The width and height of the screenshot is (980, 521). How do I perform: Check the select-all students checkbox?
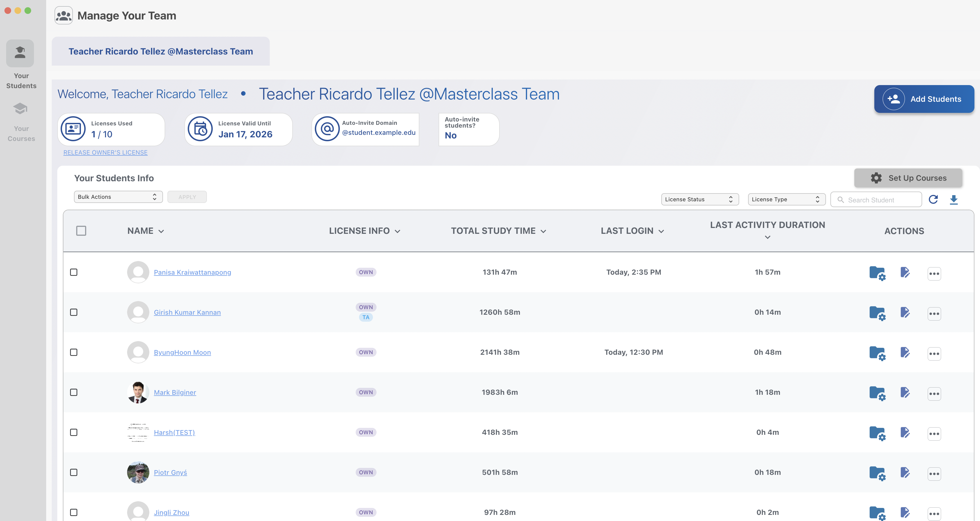click(x=81, y=231)
